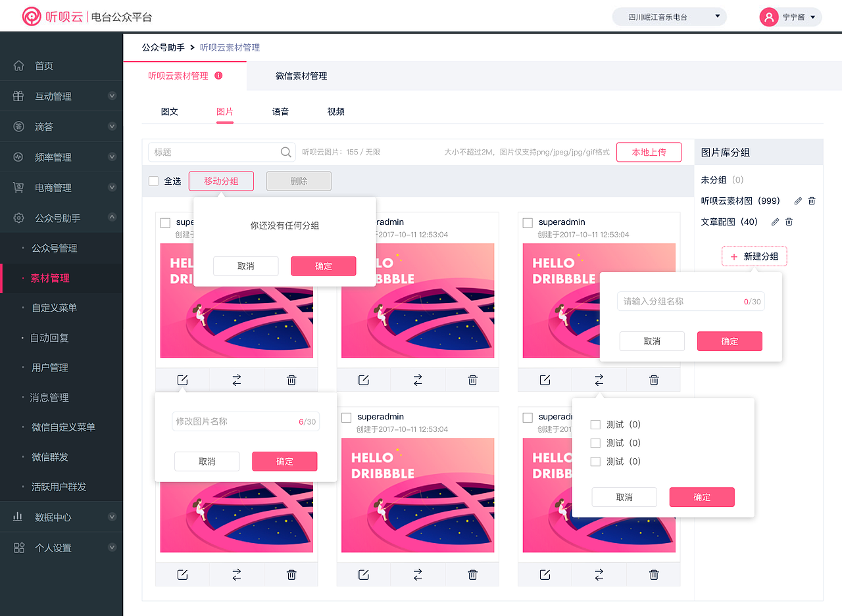Screen dimensions: 842x616
Task: Tick checkbox on top-right superadmin card
Action: [x=528, y=223]
